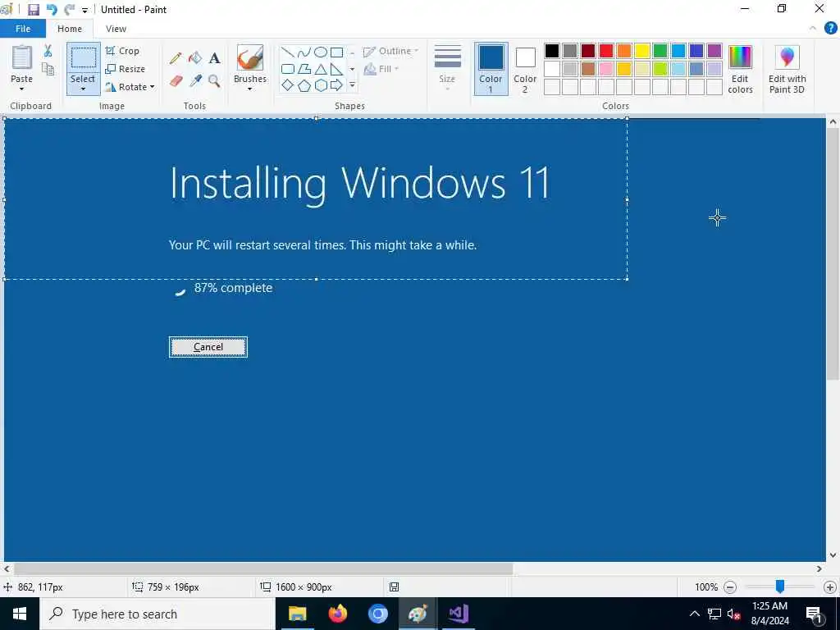Image resolution: width=840 pixels, height=630 pixels.
Task: Select the Magnifier tool
Action: coord(214,81)
